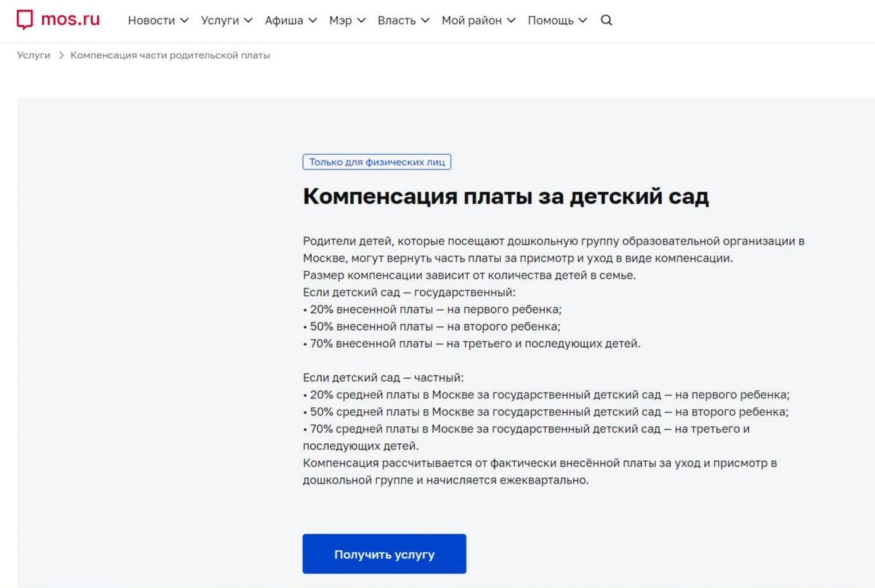Click text 'Если детский сад — частный:'

383,377
